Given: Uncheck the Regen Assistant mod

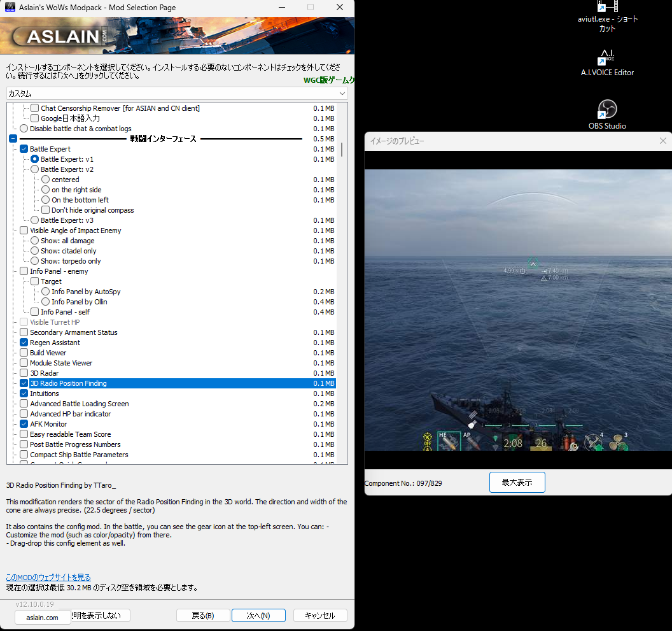Looking at the screenshot, I should [24, 343].
